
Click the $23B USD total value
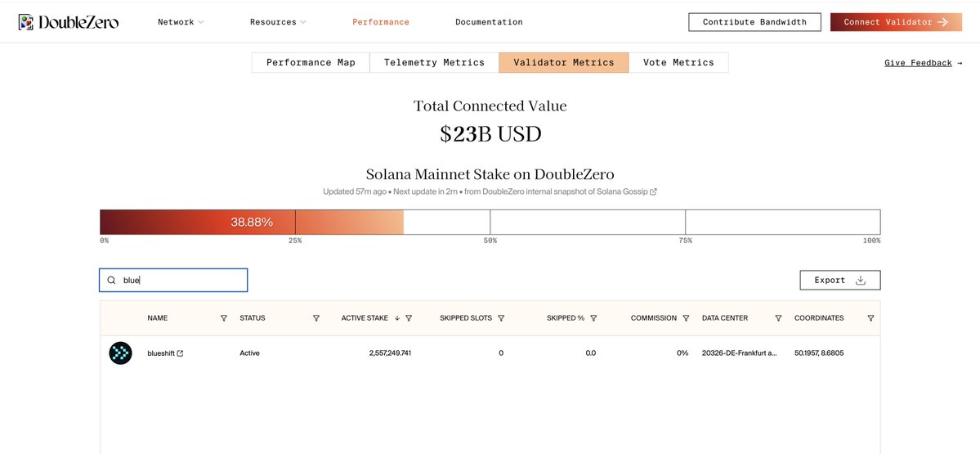click(x=490, y=134)
